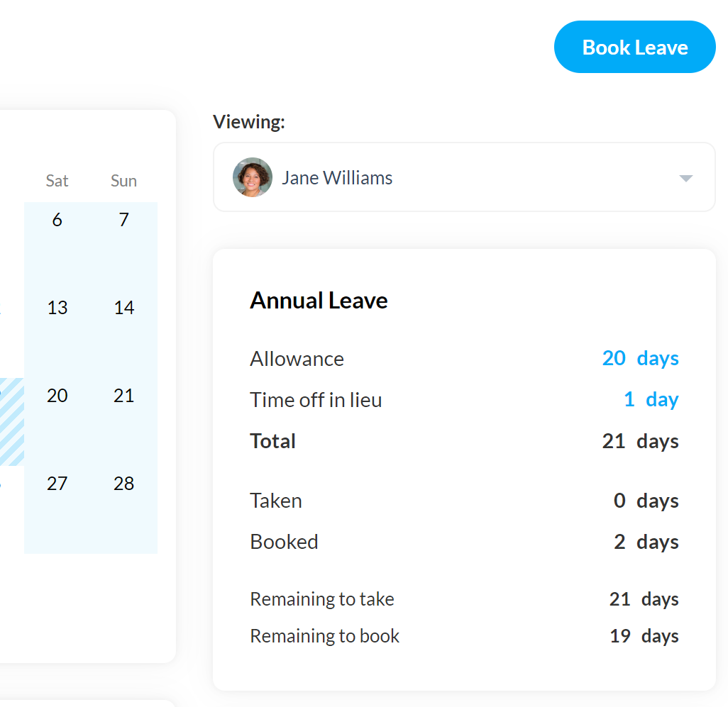The height and width of the screenshot is (707, 728).
Task: Click the Viewing: label
Action: [x=249, y=122]
